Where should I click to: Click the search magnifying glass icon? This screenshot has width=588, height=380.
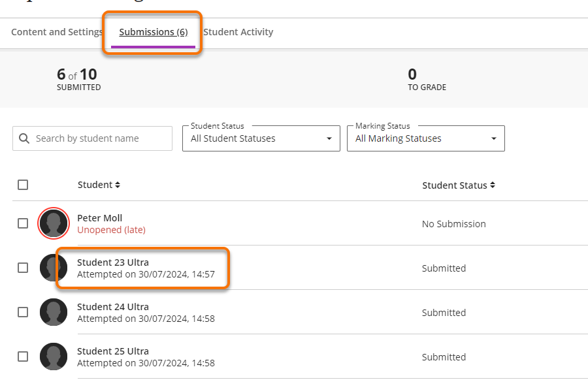coord(24,138)
